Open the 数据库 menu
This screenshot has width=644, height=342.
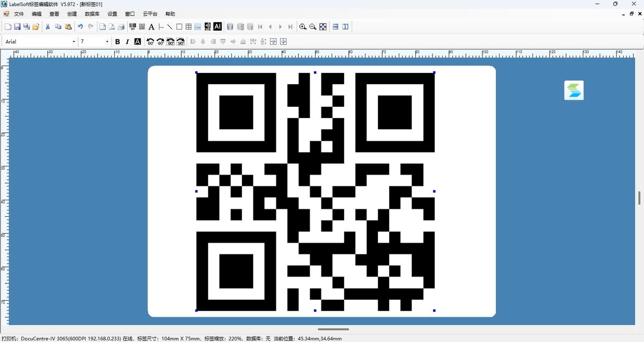(92, 14)
